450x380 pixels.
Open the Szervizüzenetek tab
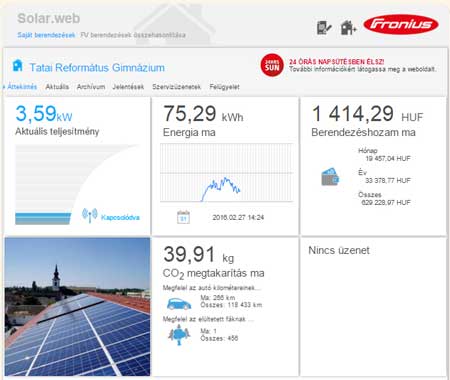point(177,87)
